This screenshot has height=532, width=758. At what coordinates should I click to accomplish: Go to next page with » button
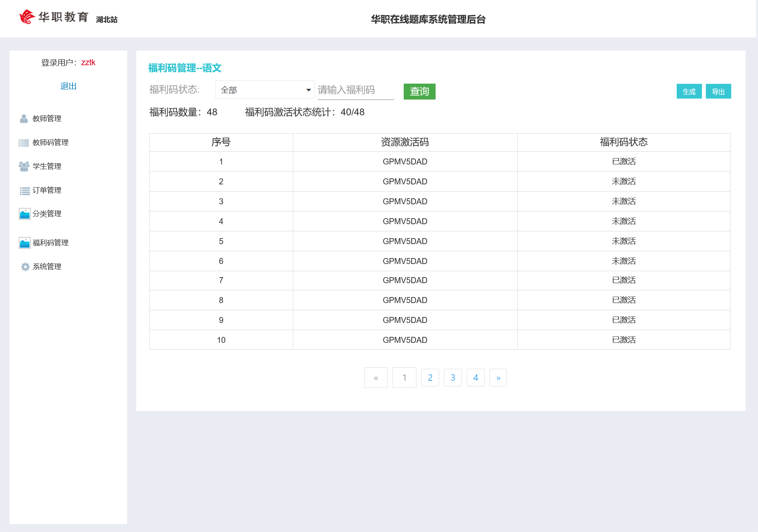click(x=498, y=377)
